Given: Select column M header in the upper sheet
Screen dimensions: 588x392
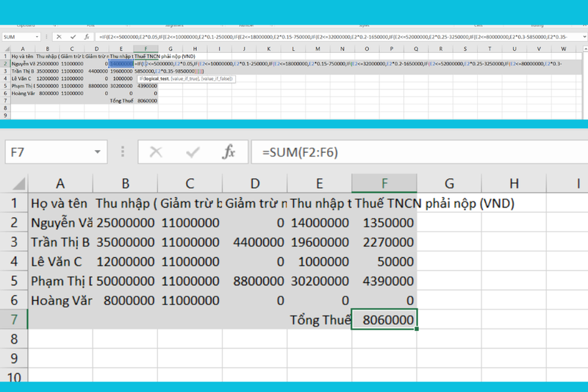Looking at the screenshot, I should click(318, 49).
